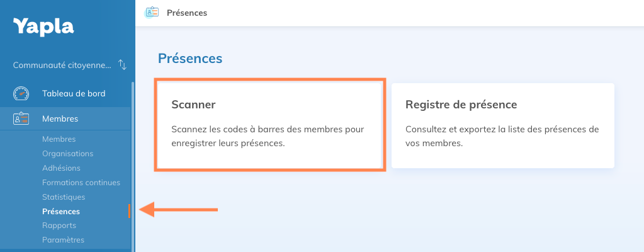Open the Communauté citoyenne organization selector
The height and width of the screenshot is (252, 644).
click(62, 65)
